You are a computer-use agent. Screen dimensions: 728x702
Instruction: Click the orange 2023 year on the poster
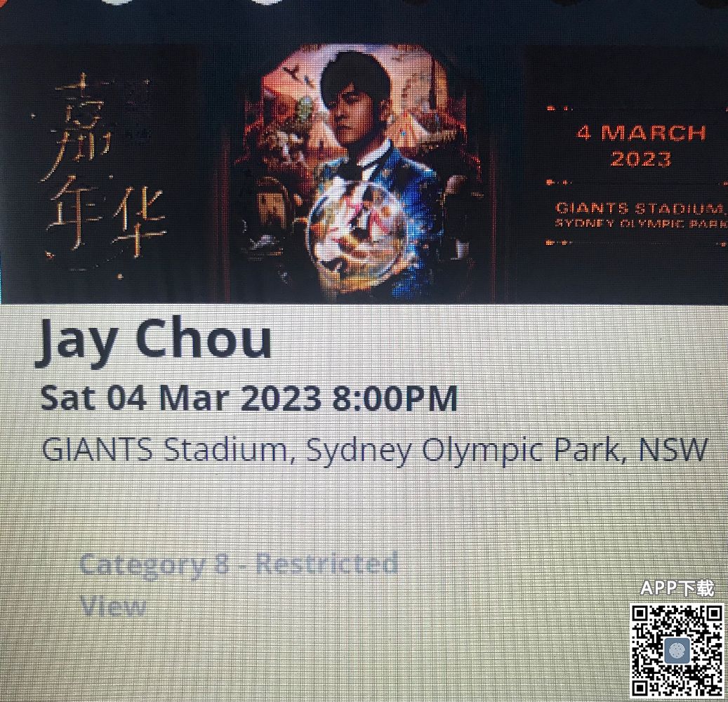tap(641, 159)
